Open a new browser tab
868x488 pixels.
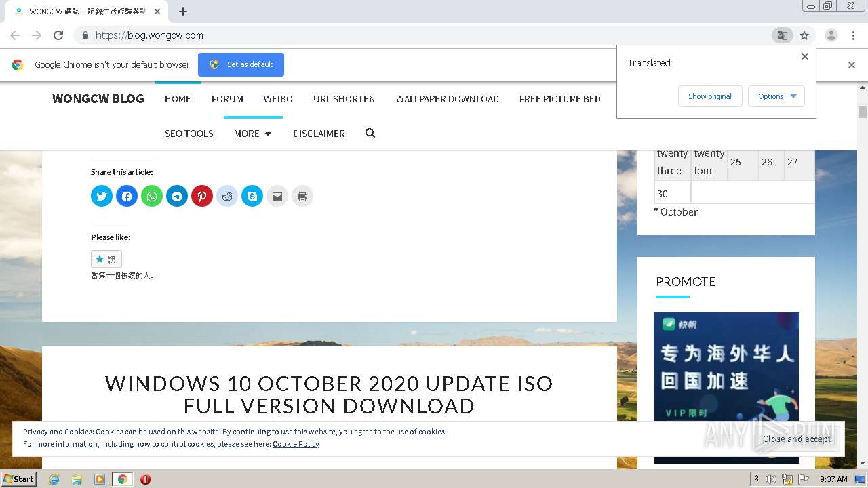[x=183, y=12]
